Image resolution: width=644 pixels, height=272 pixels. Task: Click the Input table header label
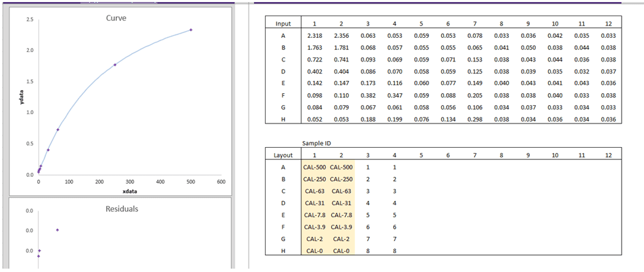(283, 24)
